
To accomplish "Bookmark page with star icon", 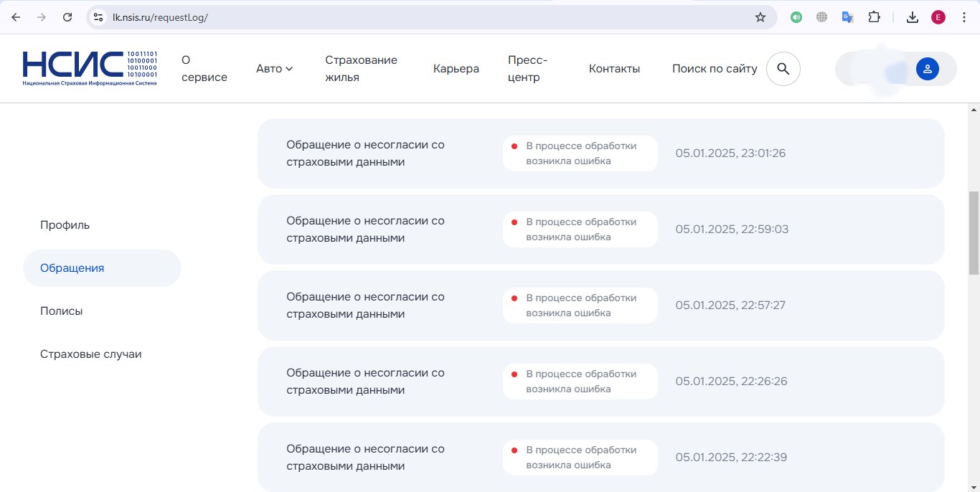I will [760, 17].
